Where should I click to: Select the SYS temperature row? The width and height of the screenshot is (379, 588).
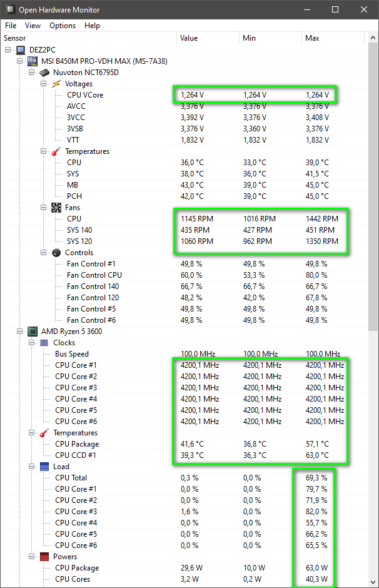(x=184, y=174)
